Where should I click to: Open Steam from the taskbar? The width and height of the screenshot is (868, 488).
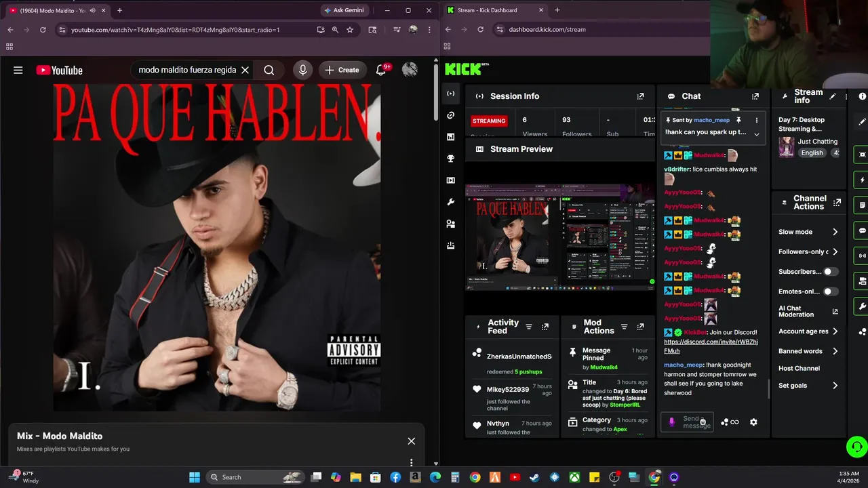[534, 477]
